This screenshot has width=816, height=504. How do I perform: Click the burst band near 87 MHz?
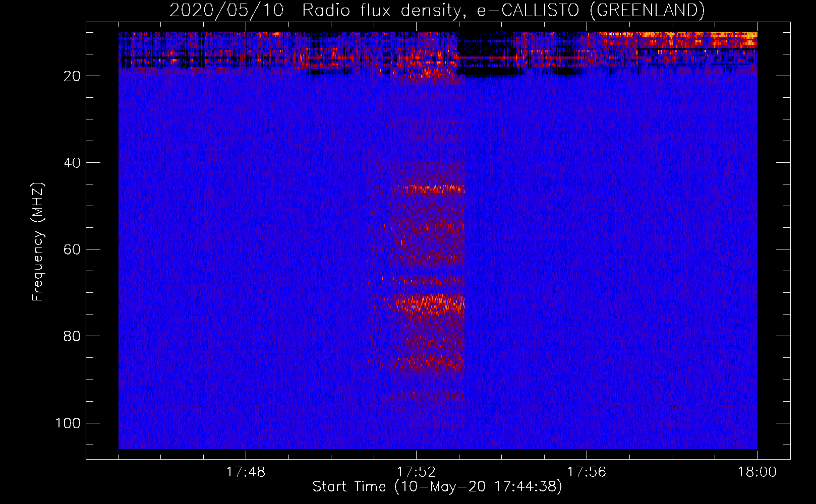click(429, 363)
